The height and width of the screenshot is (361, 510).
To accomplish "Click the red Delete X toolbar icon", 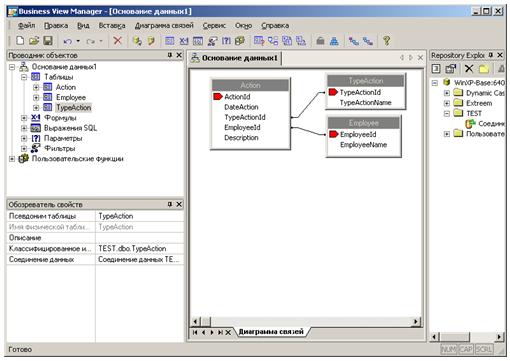I will (x=117, y=41).
